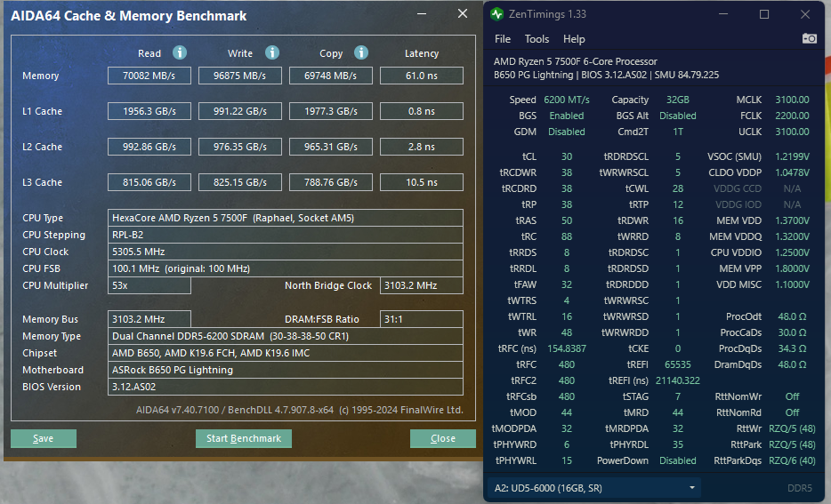Click L3 Cache Write 825.15 GB/s value
The image size is (831, 504).
pos(240,182)
